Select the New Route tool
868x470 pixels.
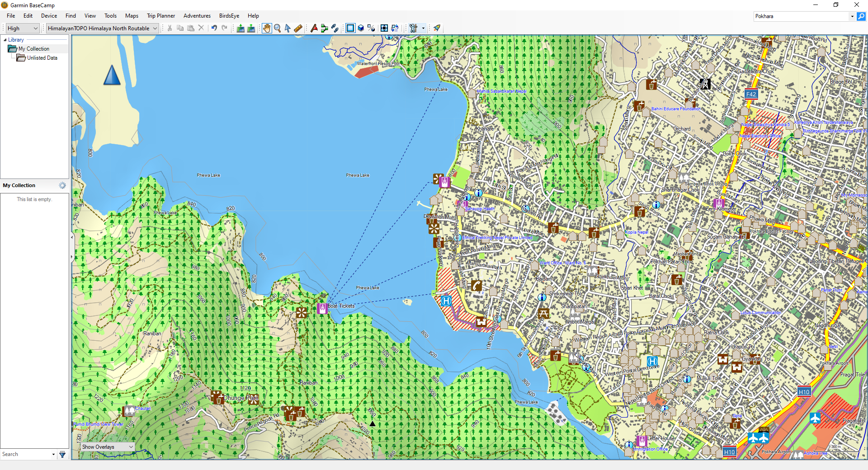[324, 28]
